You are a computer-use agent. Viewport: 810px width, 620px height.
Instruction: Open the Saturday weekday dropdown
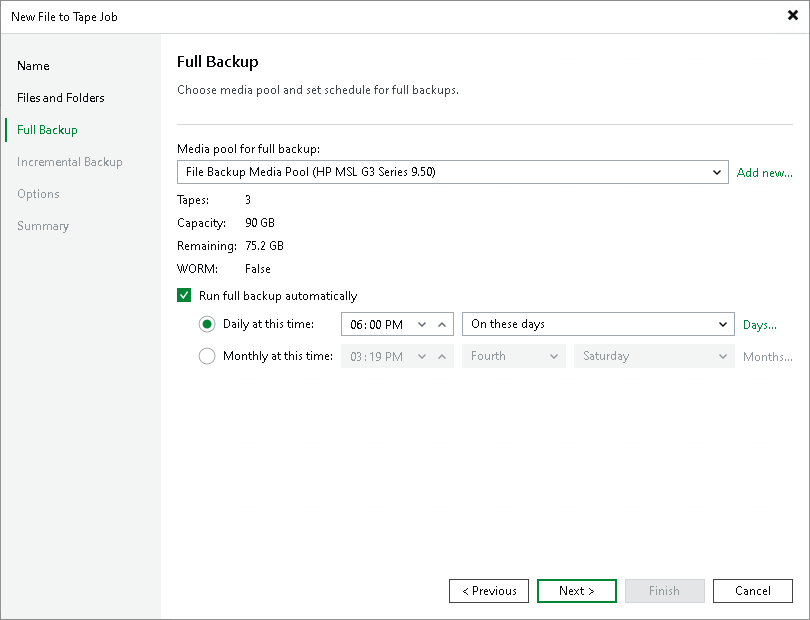654,356
